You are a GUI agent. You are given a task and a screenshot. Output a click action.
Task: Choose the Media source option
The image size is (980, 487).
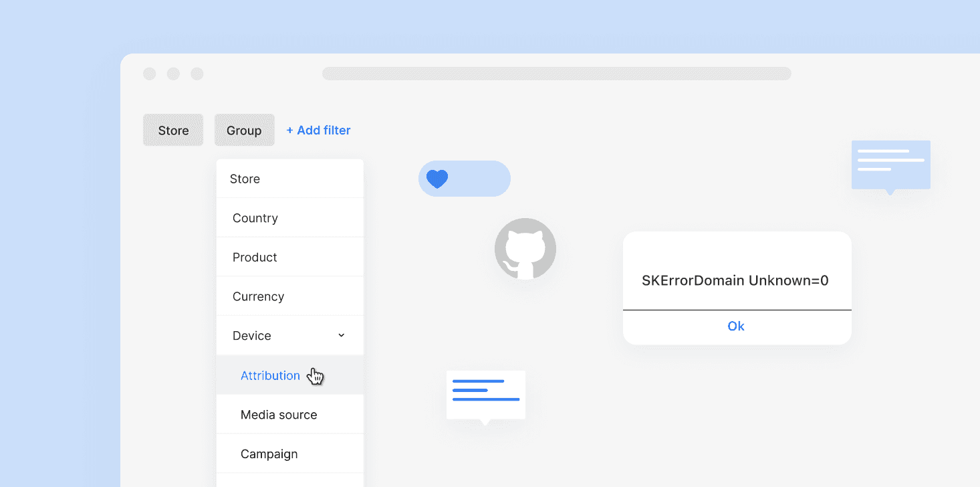[x=279, y=415]
